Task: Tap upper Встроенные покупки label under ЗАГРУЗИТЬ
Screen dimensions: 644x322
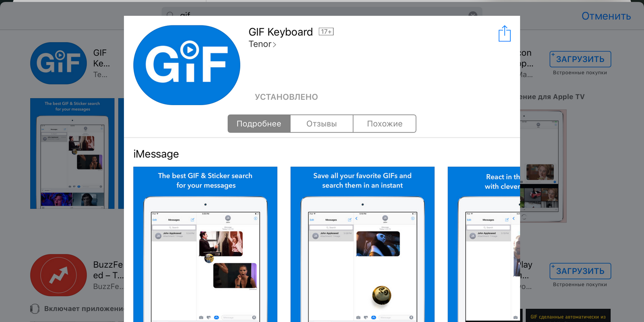Action: click(x=580, y=73)
